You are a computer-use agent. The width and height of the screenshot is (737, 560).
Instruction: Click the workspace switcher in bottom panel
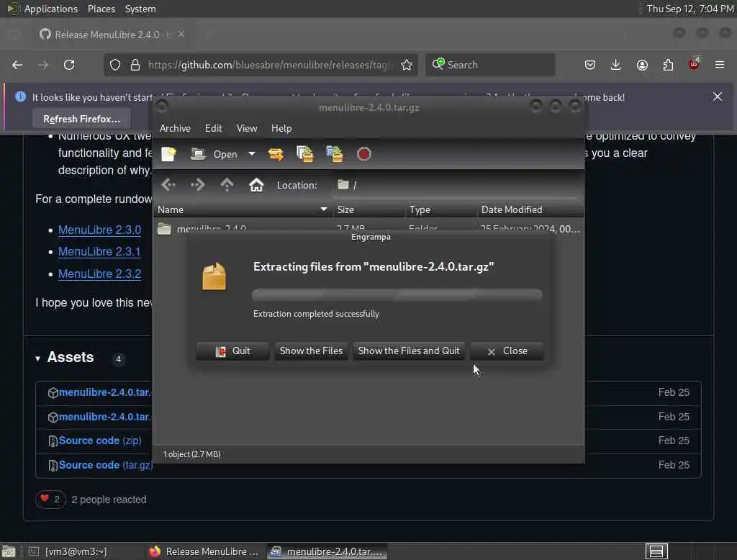click(656, 551)
